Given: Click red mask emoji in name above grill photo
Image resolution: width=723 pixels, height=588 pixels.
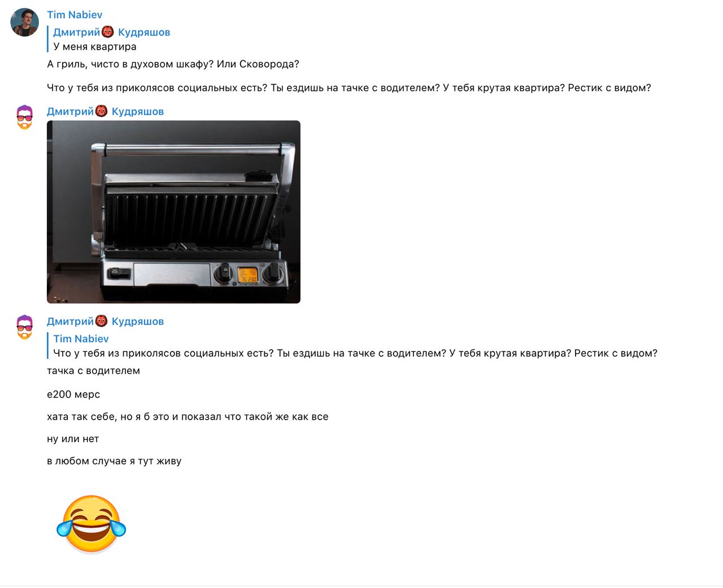Looking at the screenshot, I should point(102,111).
